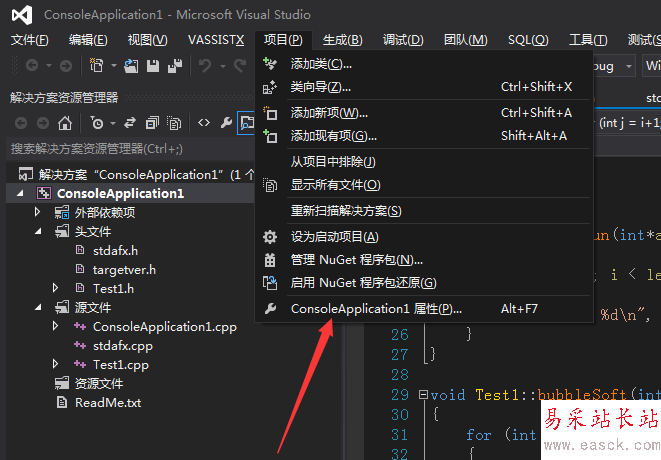Choose 重新扫描解决方案(S) menu entry
661x460 pixels.
click(x=424, y=210)
